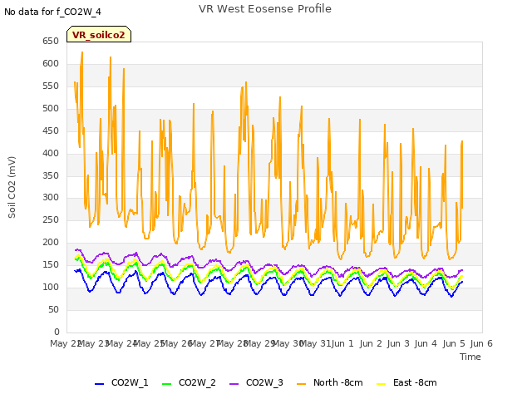Click the 'No data for f_CO2W_4' message
The width and height of the screenshot is (532, 399).
coord(52,12)
